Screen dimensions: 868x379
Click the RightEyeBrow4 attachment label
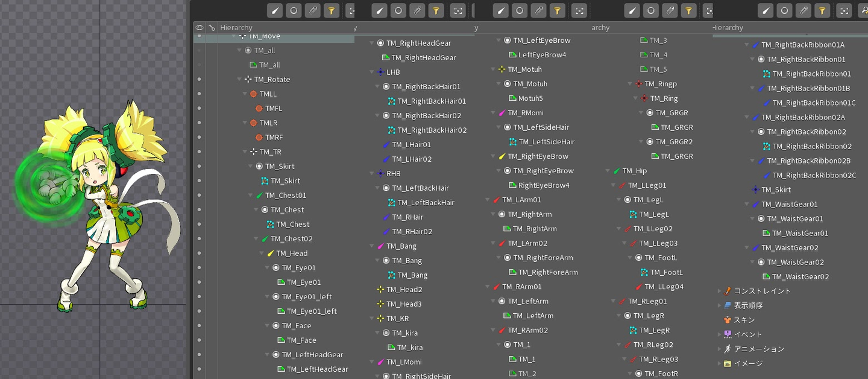tap(544, 185)
